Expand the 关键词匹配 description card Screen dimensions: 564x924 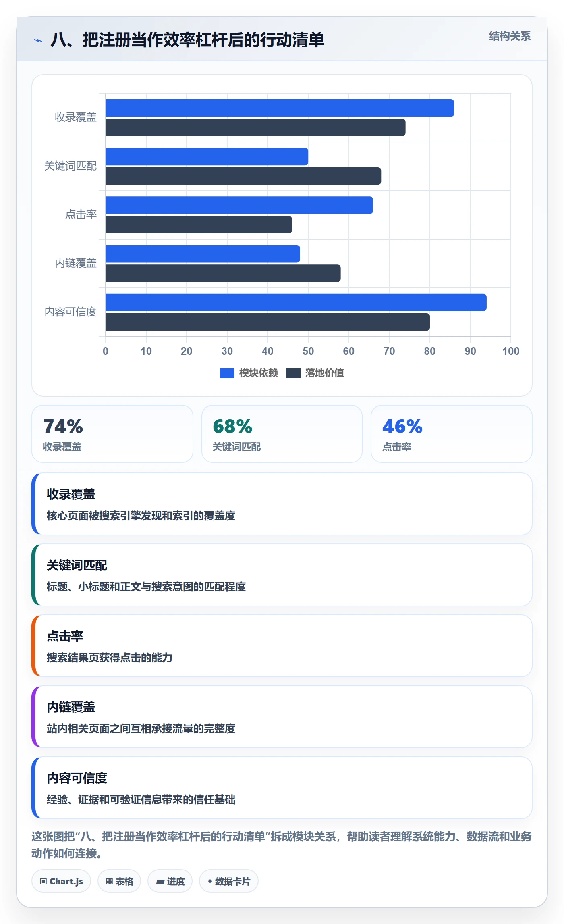coord(282,575)
